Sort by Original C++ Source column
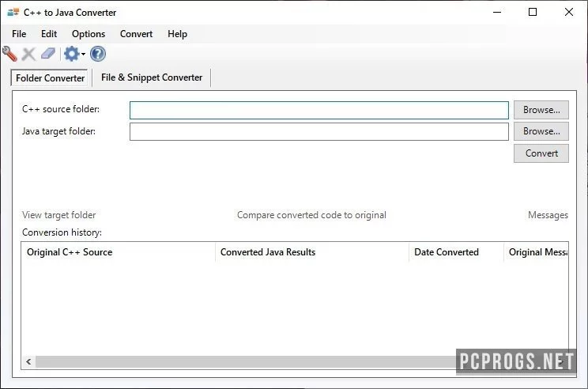This screenshot has width=588, height=389. [118, 252]
